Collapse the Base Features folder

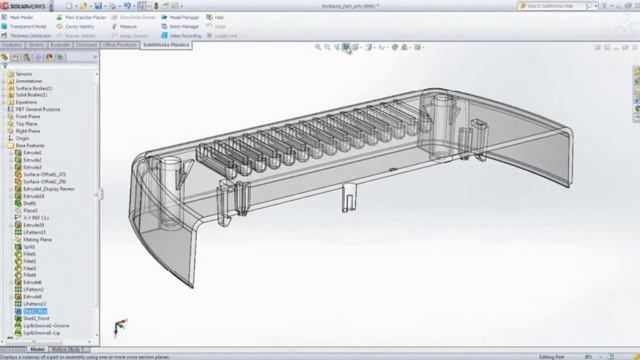click(4, 146)
